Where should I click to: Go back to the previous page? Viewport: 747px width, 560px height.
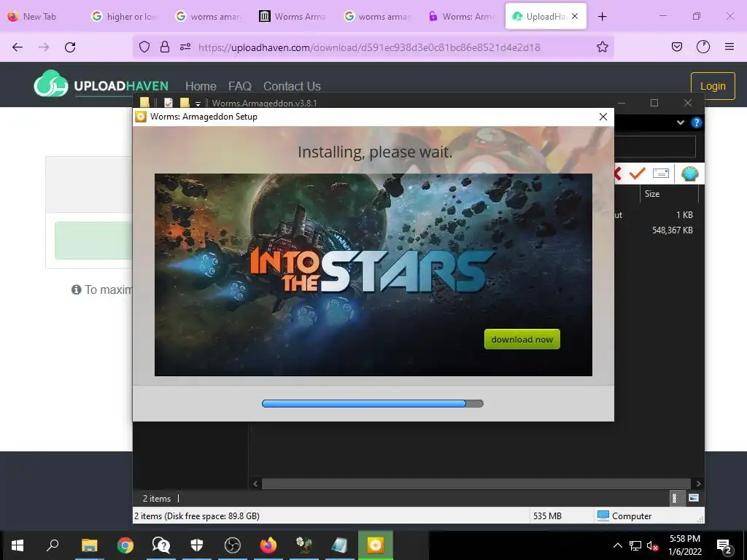coord(18,47)
